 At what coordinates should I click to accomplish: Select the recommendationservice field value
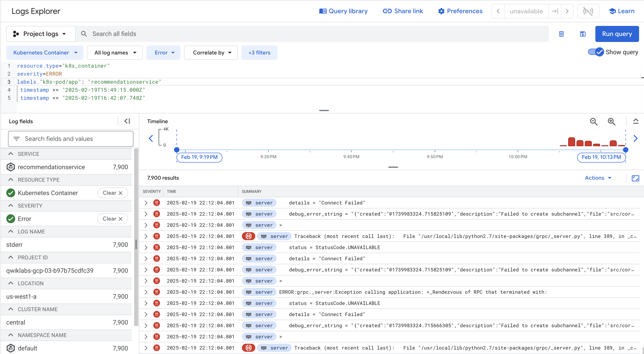click(x=67, y=167)
